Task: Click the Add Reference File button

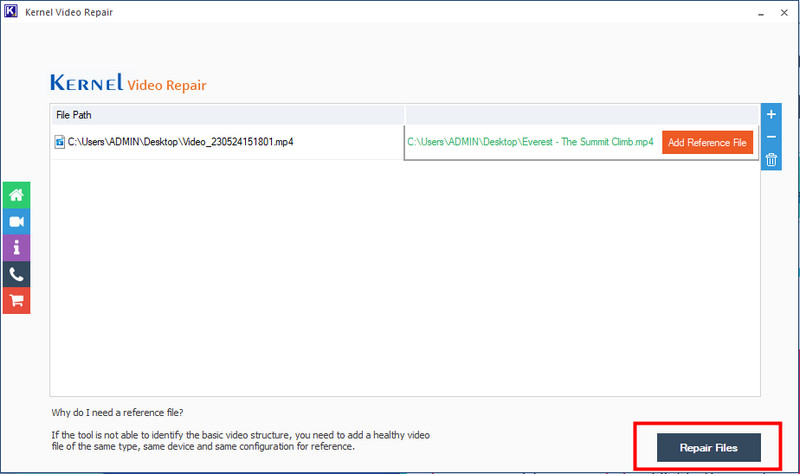Action: pyautogui.click(x=707, y=142)
